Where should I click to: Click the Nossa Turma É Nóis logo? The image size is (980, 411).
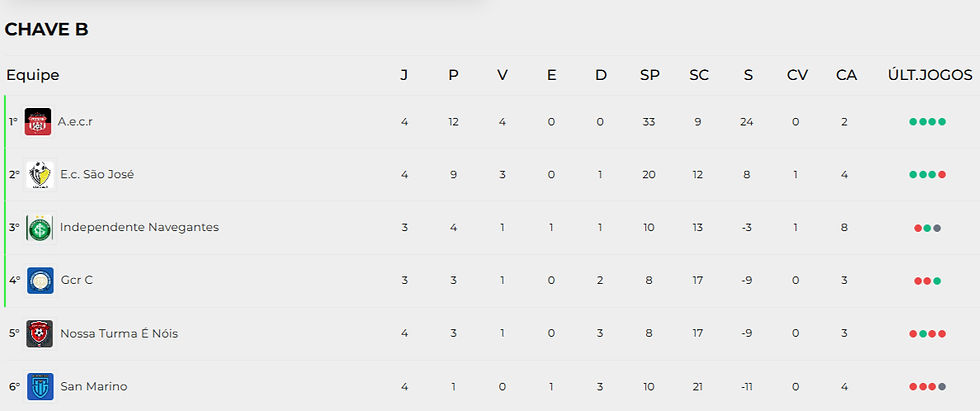pos(40,334)
